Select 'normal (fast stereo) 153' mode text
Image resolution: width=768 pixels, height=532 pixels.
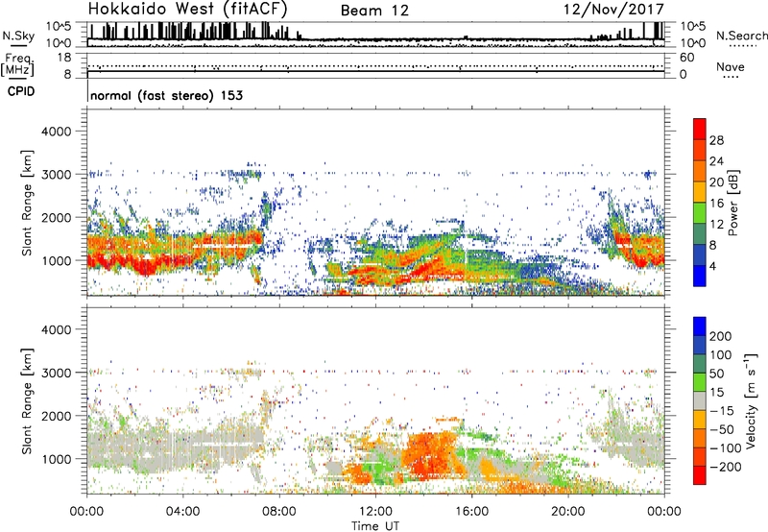pyautogui.click(x=166, y=95)
